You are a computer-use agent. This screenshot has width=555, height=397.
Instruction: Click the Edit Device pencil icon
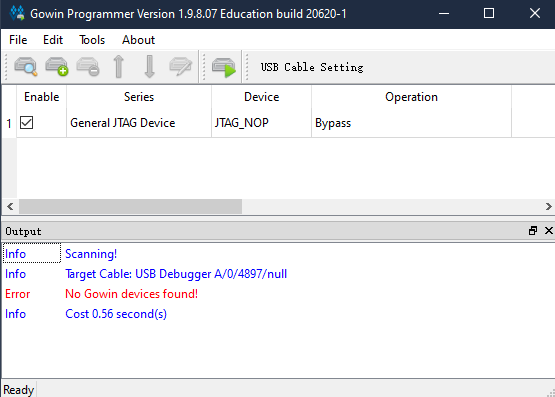point(181,67)
